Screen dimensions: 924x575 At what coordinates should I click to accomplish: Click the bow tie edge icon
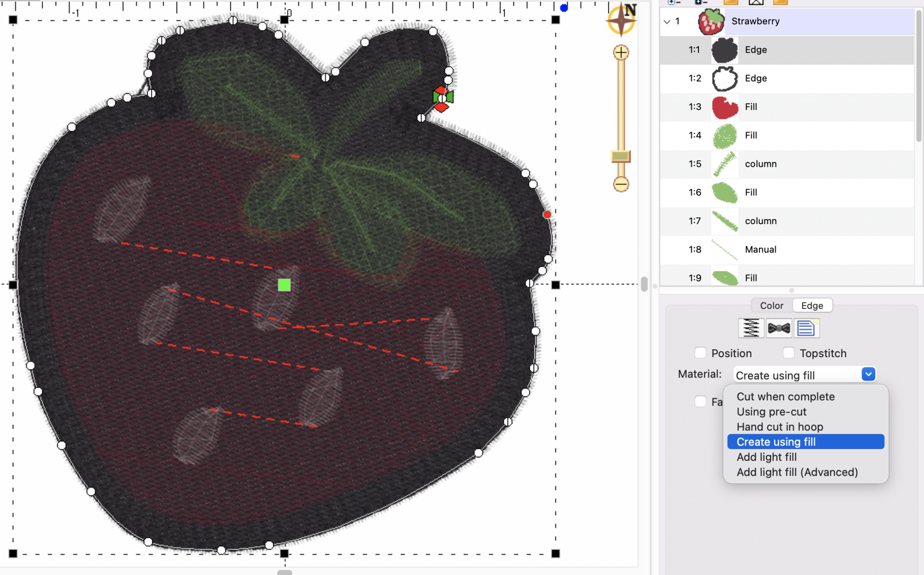(779, 328)
